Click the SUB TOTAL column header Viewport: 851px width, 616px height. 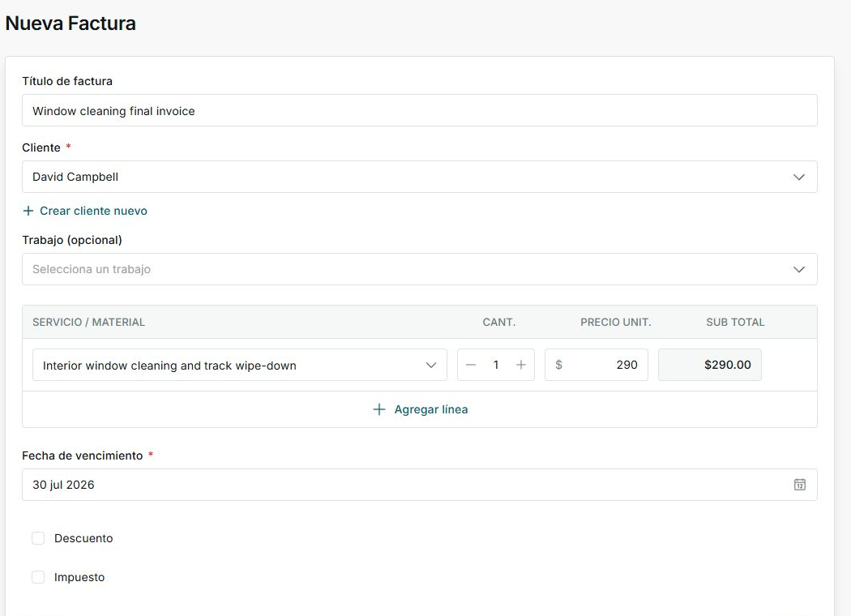(735, 323)
